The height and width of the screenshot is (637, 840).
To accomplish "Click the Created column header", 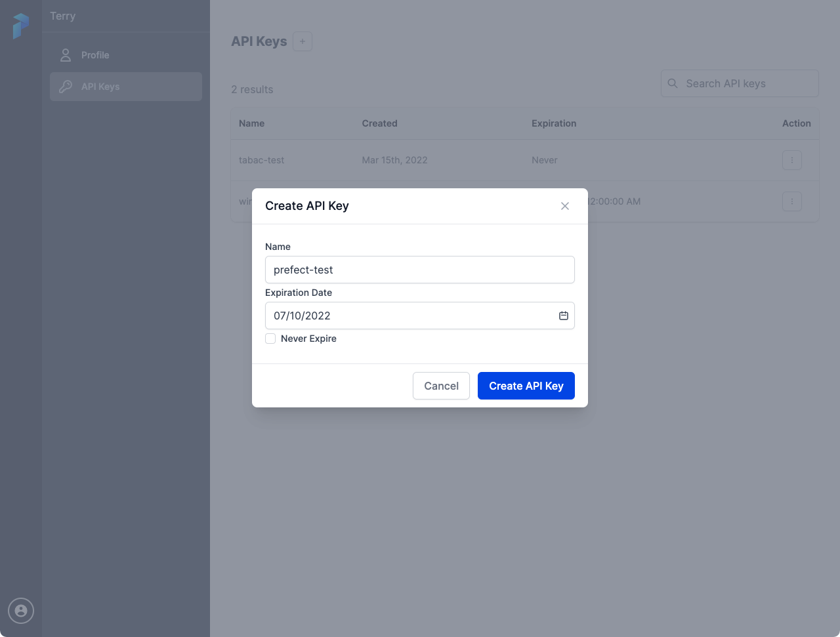I will point(379,123).
